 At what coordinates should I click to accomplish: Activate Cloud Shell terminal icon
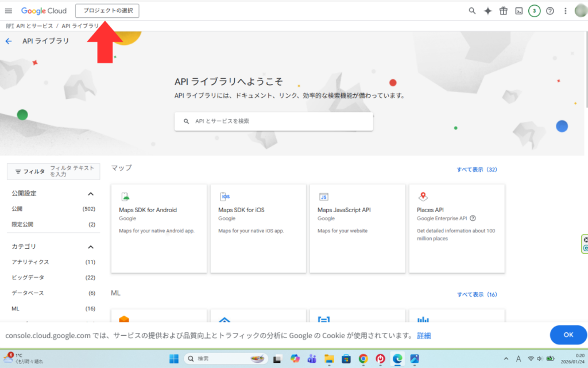tap(519, 11)
